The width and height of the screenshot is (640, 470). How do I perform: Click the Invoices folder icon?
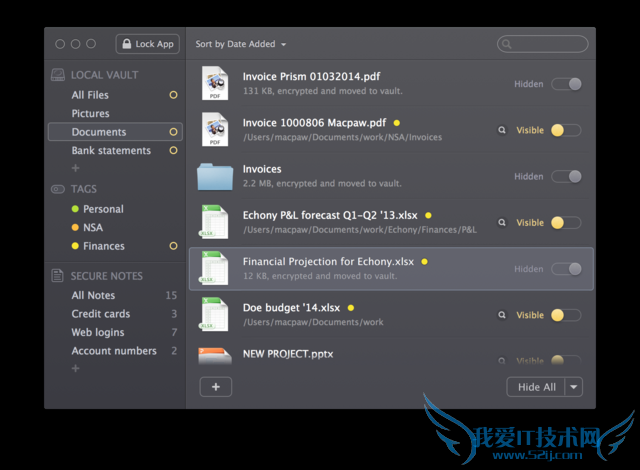215,177
